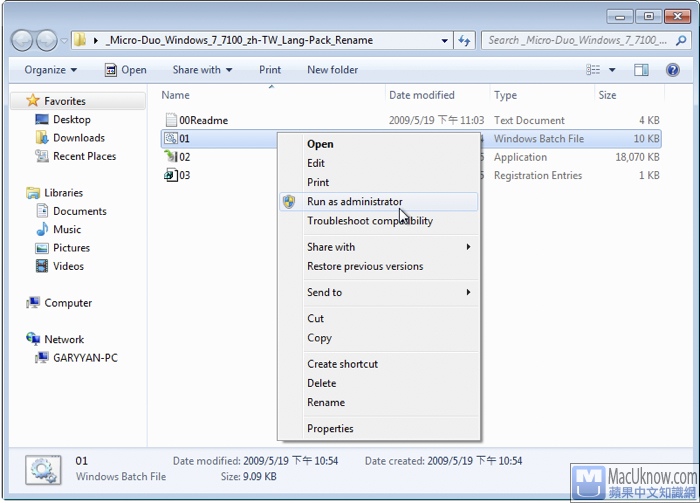The image size is (700, 503).
Task: Click the batch file thumbnail in details pane
Action: (43, 470)
